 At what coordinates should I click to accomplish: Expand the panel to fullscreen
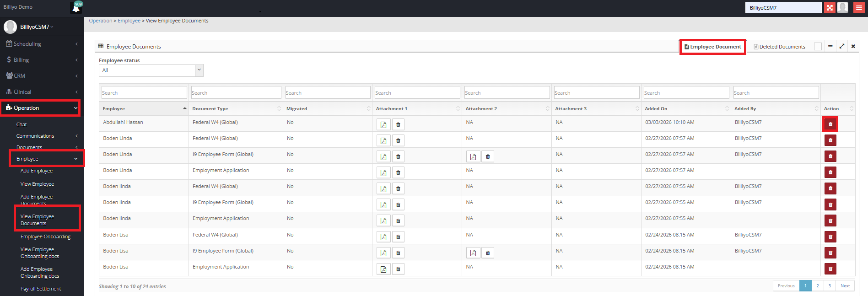coord(841,46)
